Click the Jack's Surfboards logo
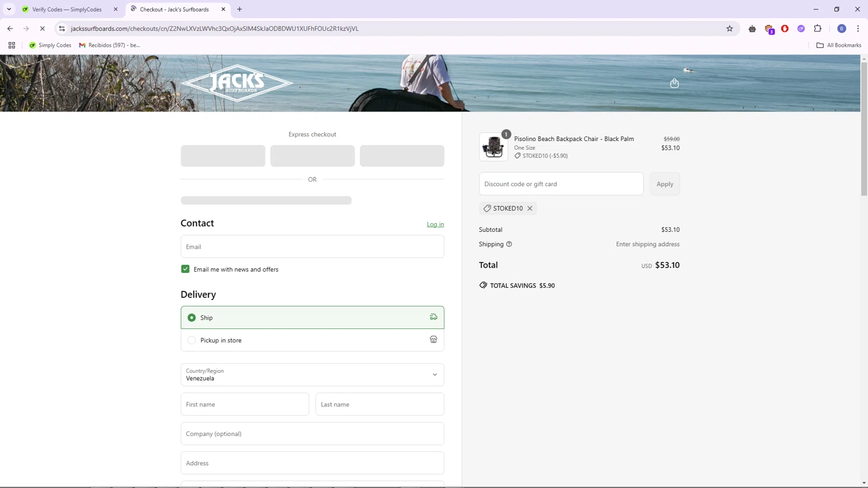Screen dimensions: 868x488 [237, 83]
